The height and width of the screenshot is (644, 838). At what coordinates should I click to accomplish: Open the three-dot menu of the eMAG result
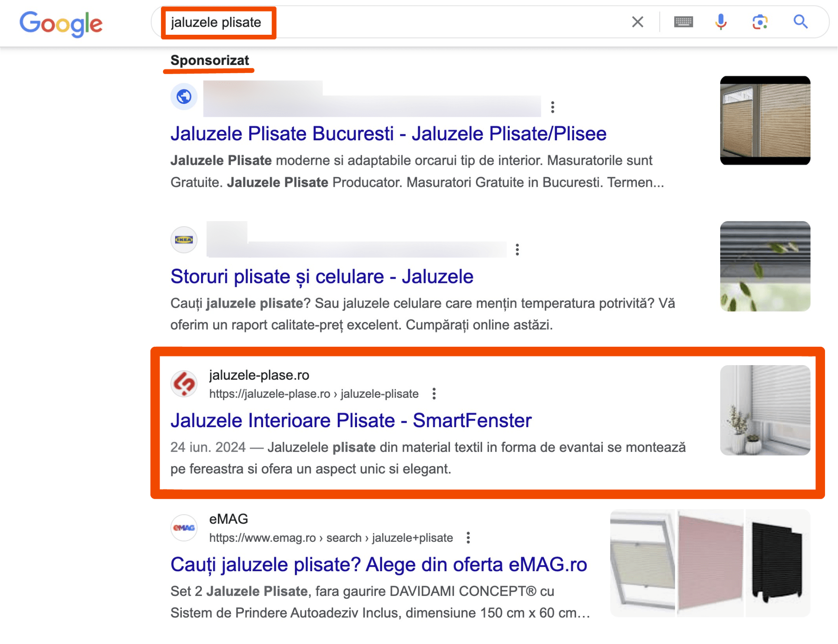[x=468, y=538]
